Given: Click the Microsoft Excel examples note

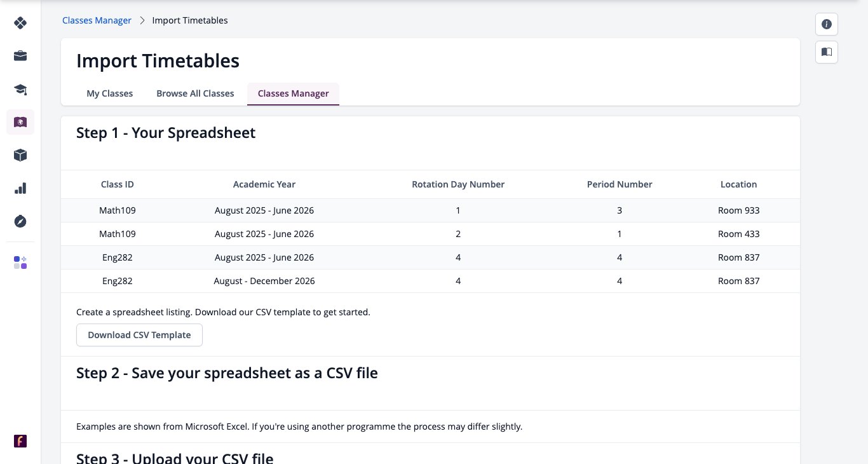Looking at the screenshot, I should coord(299,426).
